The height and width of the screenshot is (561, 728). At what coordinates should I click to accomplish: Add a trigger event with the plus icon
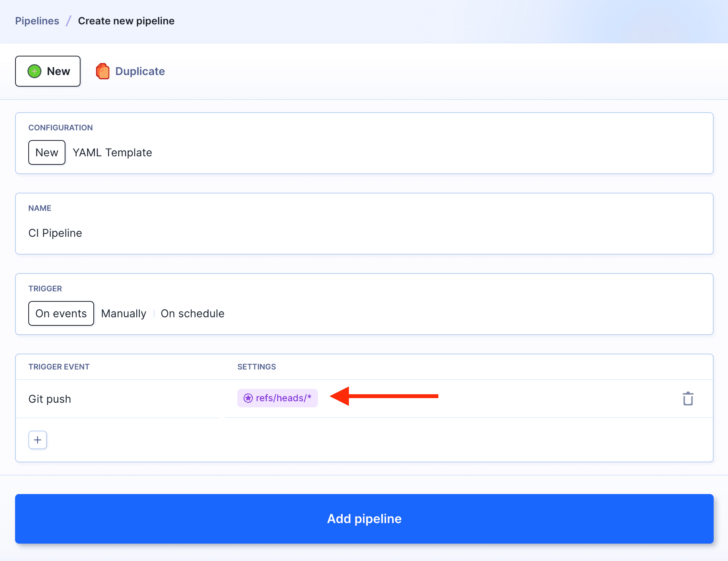(x=38, y=440)
